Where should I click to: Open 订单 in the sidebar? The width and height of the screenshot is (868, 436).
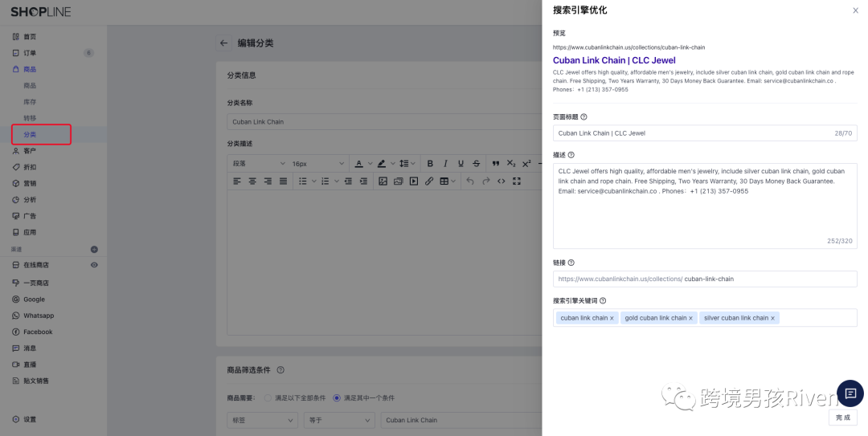click(x=30, y=53)
